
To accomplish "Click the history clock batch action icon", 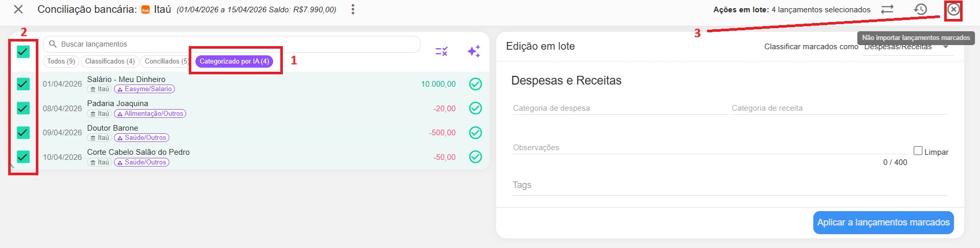I will (920, 9).
